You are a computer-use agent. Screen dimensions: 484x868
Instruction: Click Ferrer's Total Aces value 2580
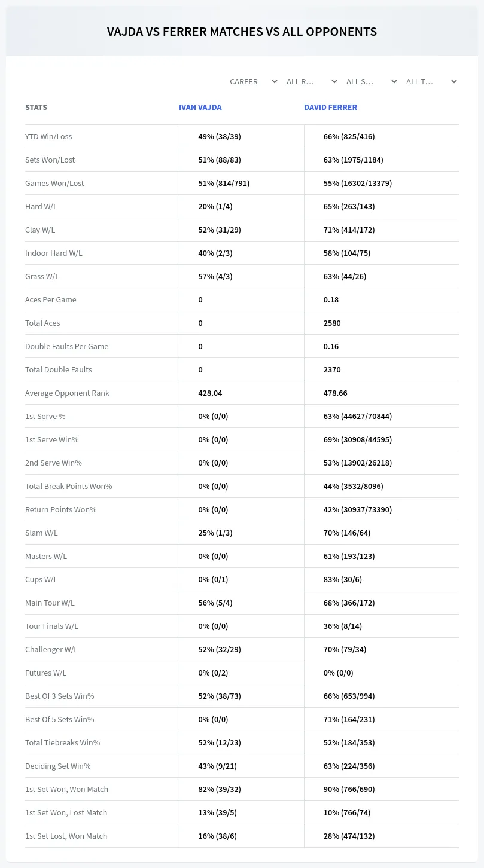click(x=332, y=323)
